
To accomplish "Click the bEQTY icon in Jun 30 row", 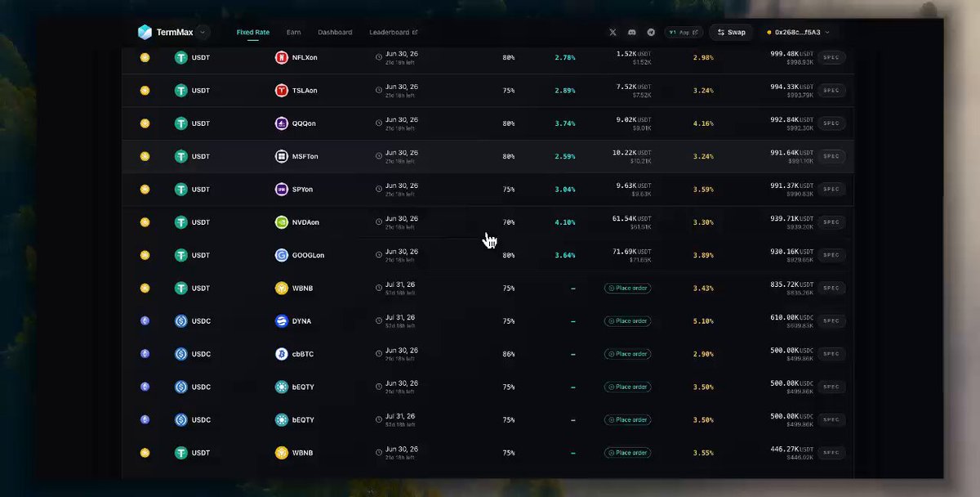I will [x=282, y=387].
